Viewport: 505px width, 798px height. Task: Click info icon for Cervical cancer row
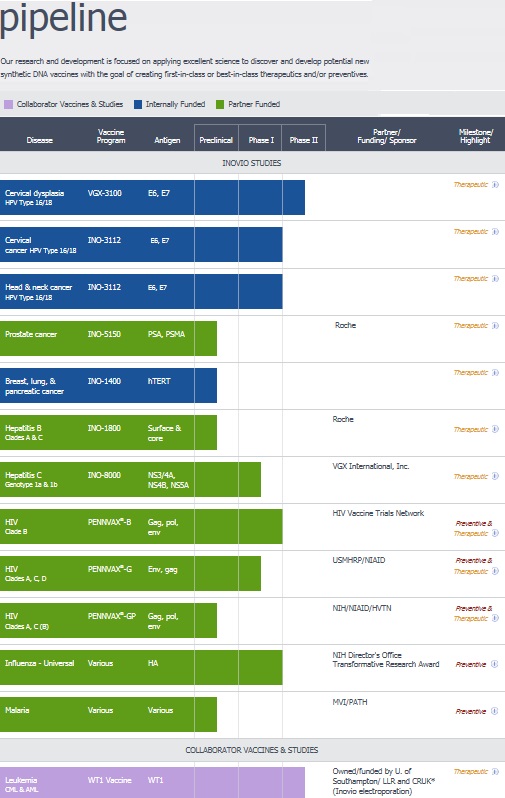pyautogui.click(x=495, y=232)
